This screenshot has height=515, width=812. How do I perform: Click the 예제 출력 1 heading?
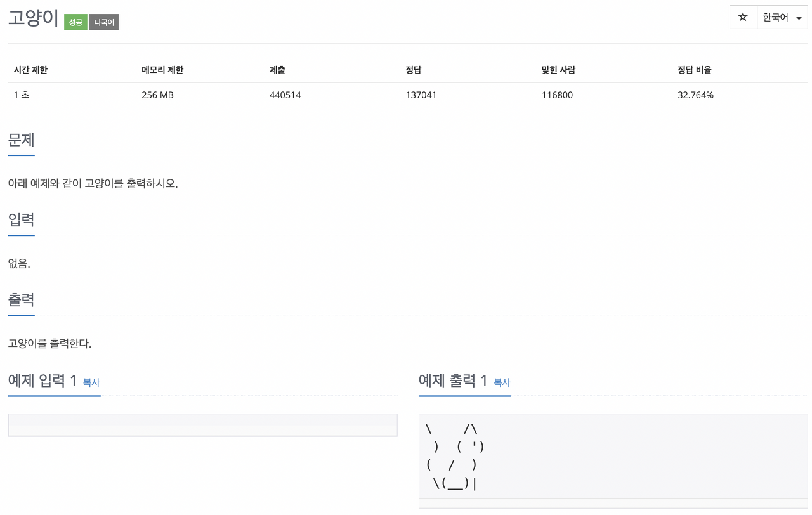[453, 381]
